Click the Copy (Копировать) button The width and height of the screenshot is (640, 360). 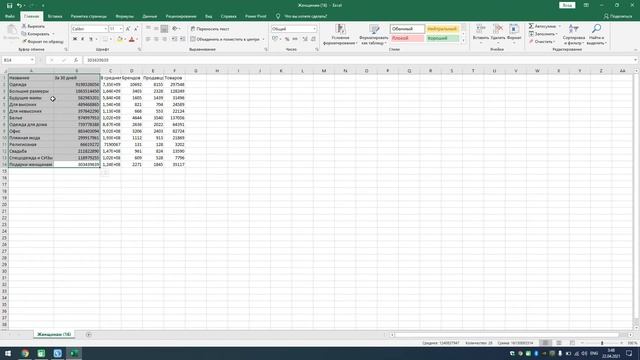(x=36, y=34)
